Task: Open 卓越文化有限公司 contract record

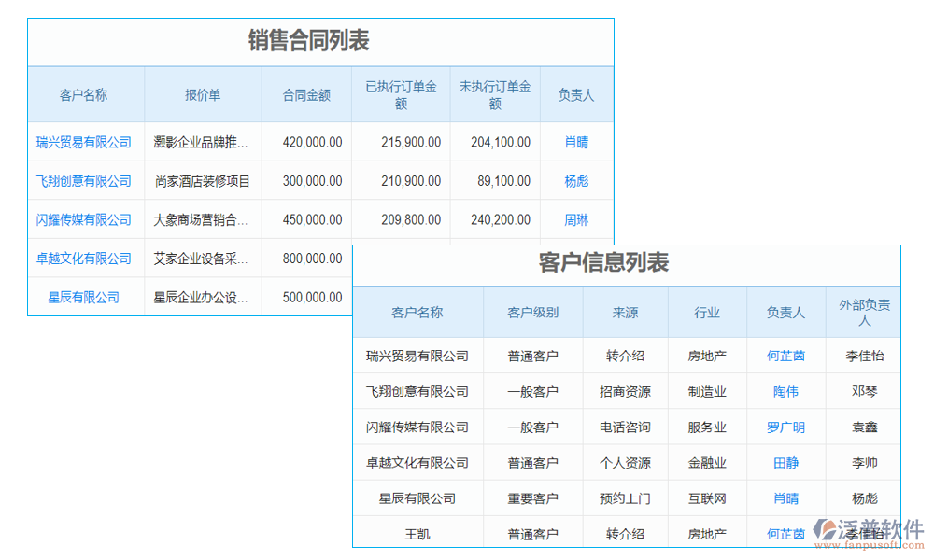Action: (85, 259)
